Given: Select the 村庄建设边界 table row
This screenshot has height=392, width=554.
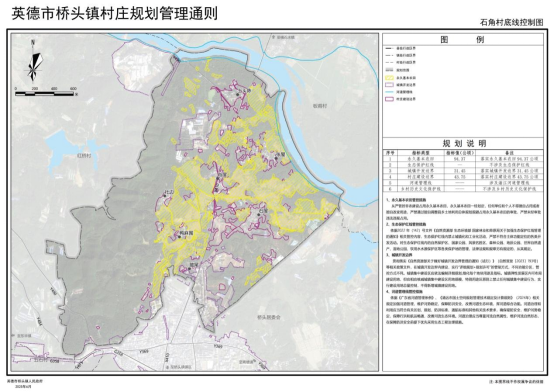Looking at the screenshot, I should click(x=463, y=177).
